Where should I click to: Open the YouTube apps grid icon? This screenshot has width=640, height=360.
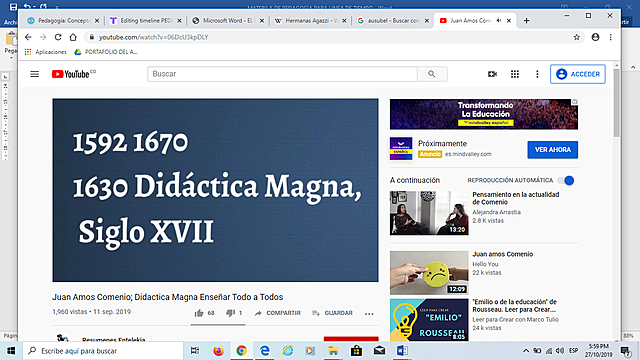point(515,74)
